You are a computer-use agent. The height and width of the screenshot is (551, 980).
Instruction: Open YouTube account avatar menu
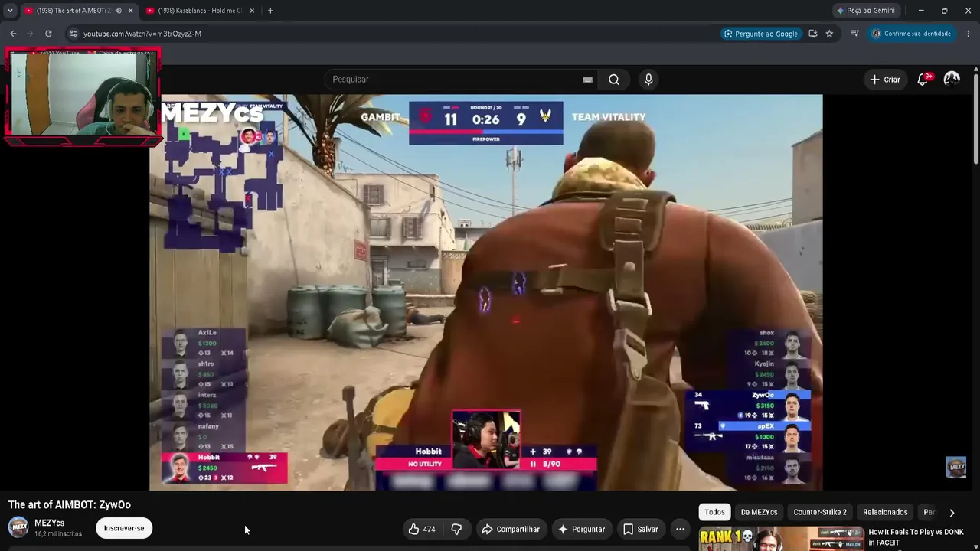952,80
